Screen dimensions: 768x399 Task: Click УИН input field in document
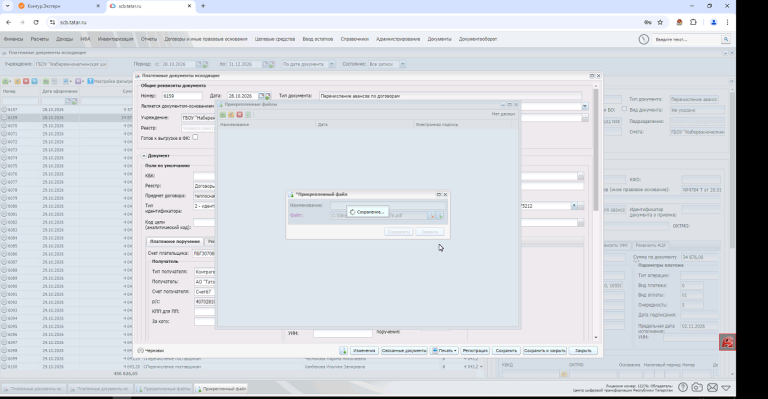point(343,333)
